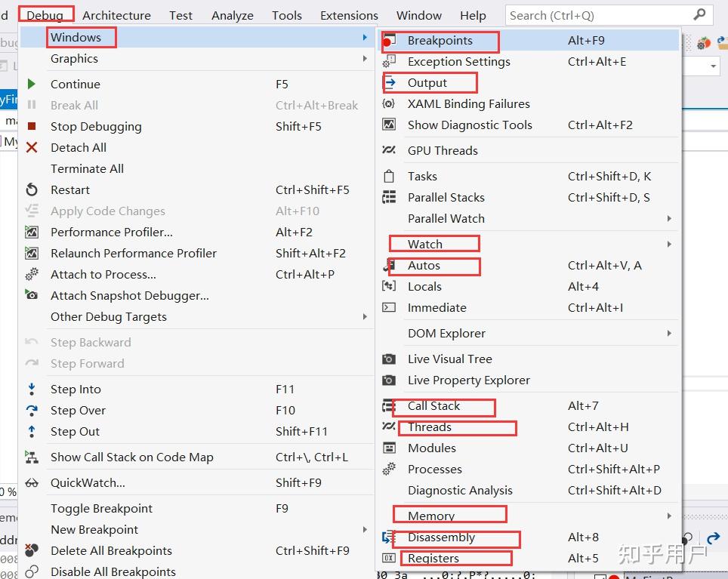Click the Disable All Breakpoints icon

[x=32, y=571]
